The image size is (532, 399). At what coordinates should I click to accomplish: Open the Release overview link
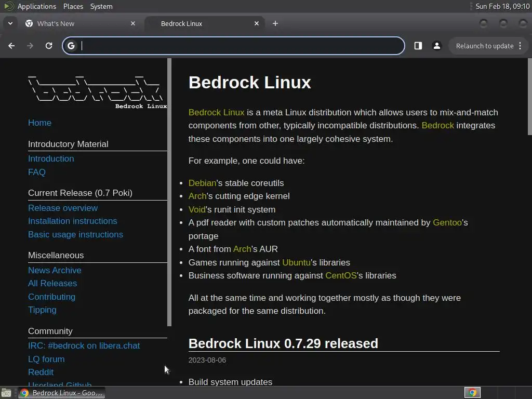pyautogui.click(x=63, y=208)
